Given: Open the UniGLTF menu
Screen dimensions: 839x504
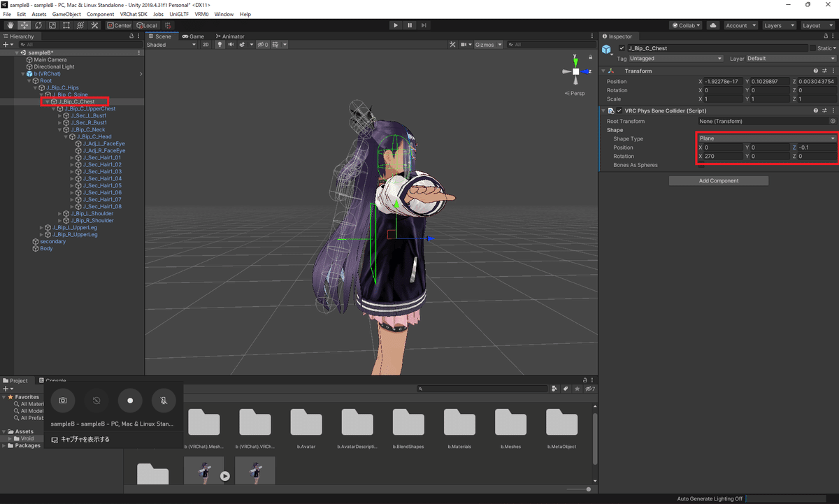Looking at the screenshot, I should [x=179, y=14].
